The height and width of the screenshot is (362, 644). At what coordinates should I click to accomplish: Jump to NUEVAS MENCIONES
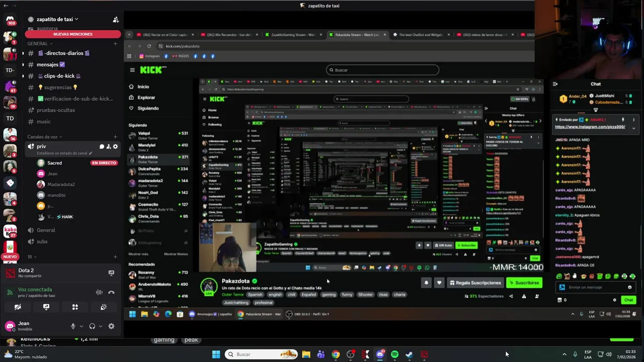(x=73, y=34)
